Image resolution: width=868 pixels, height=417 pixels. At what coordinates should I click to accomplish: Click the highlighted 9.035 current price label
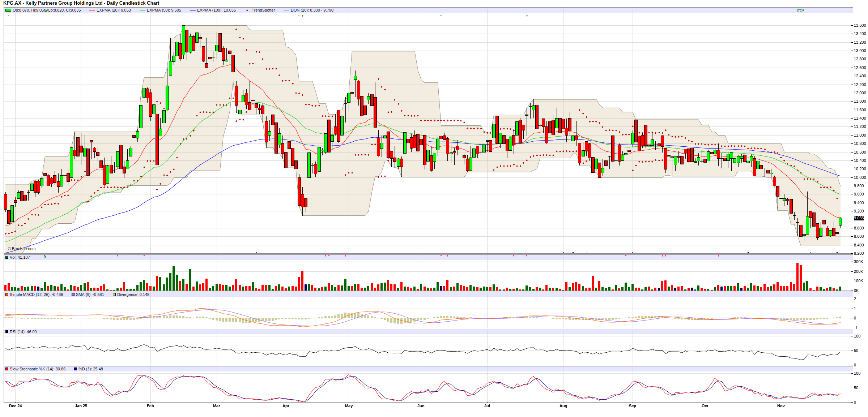(x=859, y=218)
